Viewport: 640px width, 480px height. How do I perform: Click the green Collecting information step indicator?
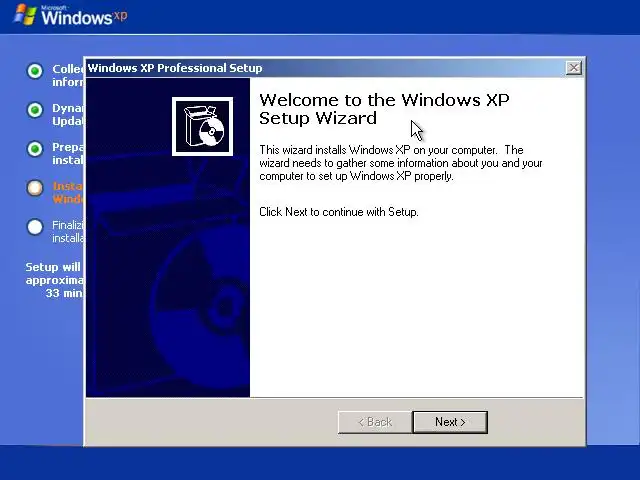pyautogui.click(x=35, y=71)
